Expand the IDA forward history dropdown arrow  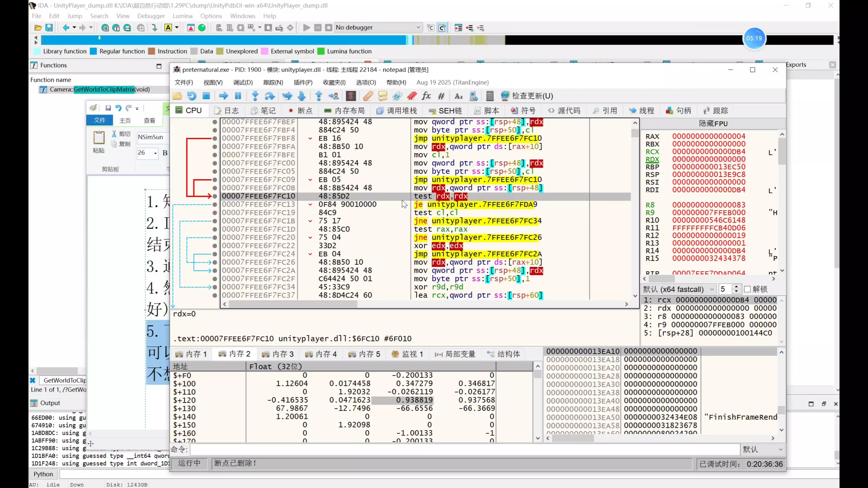(91, 28)
